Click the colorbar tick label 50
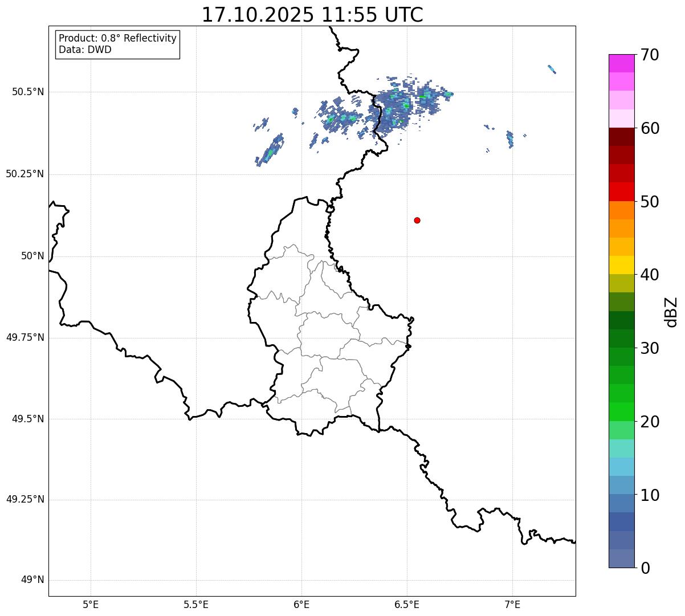The width and height of the screenshot is (685, 616). pos(650,202)
